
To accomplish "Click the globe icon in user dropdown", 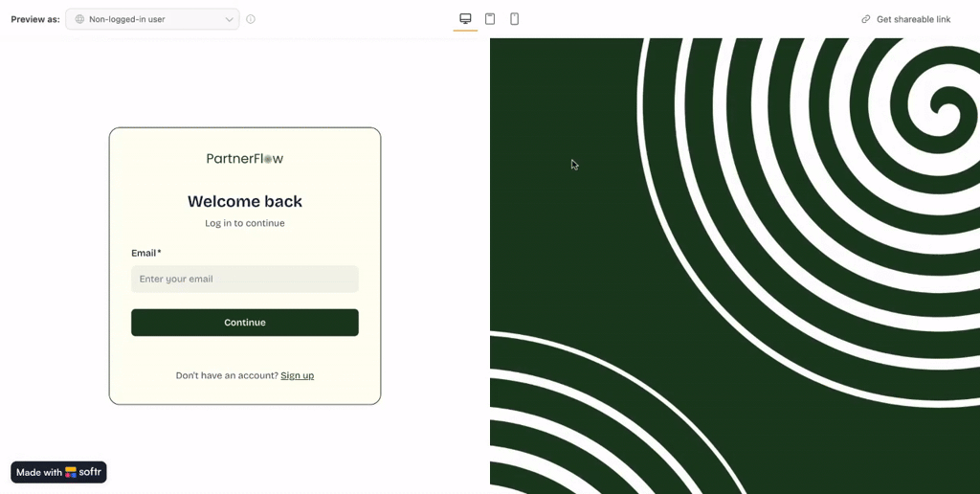I will 79,19.
